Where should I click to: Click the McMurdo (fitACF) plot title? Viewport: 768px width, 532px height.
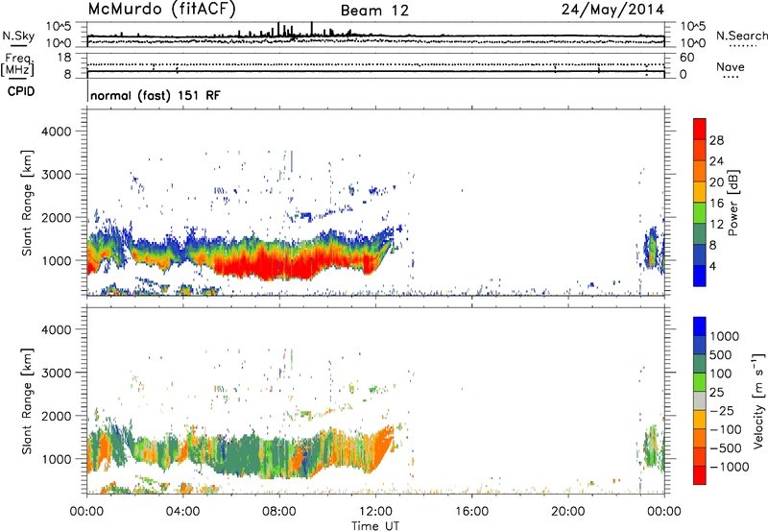tap(161, 10)
